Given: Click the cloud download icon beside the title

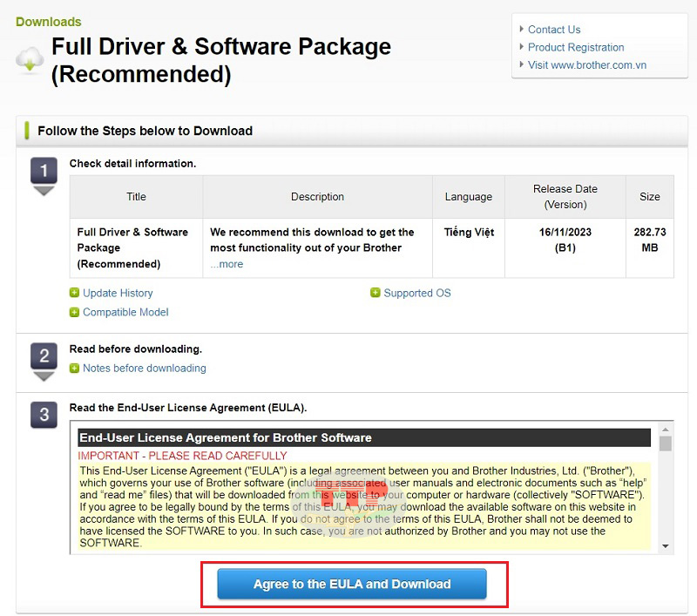Looking at the screenshot, I should pyautogui.click(x=30, y=59).
